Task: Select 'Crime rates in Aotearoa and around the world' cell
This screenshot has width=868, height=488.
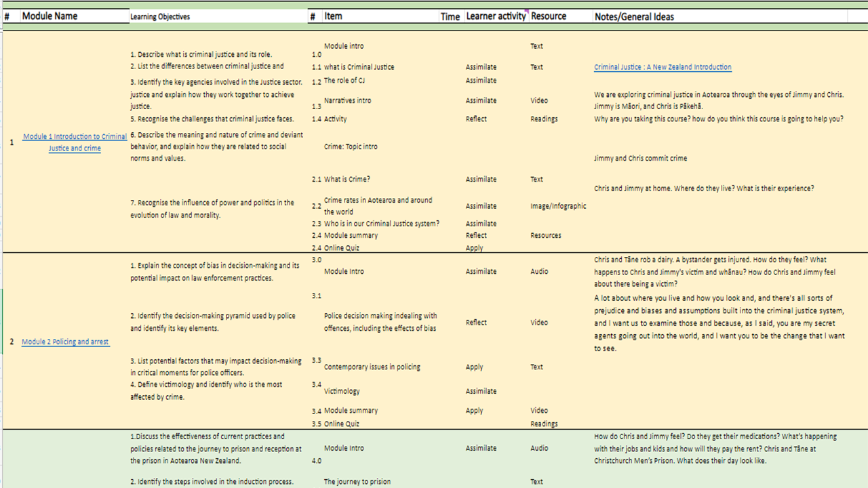Action: coord(378,206)
